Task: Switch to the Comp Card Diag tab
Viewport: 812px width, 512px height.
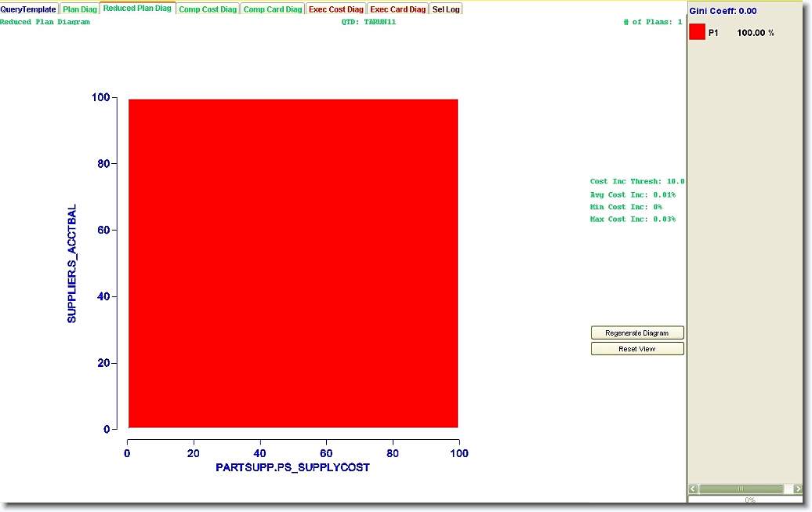Action: 272,9
